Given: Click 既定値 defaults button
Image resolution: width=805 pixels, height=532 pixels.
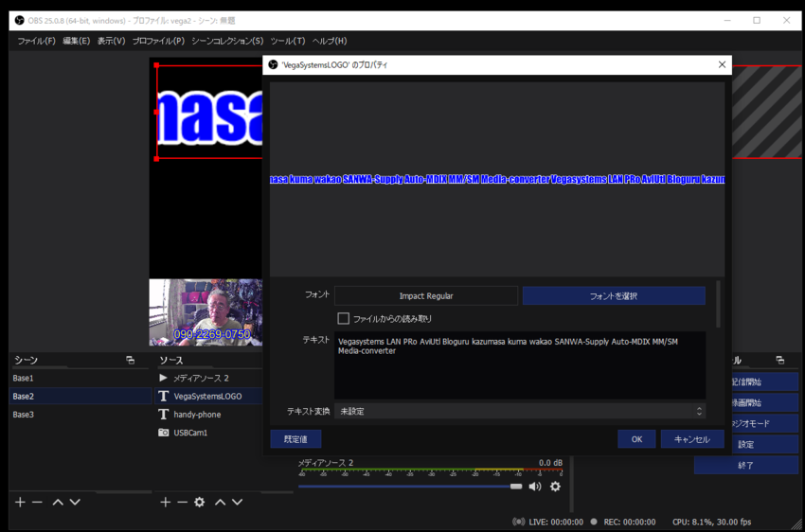Looking at the screenshot, I should pos(295,439).
